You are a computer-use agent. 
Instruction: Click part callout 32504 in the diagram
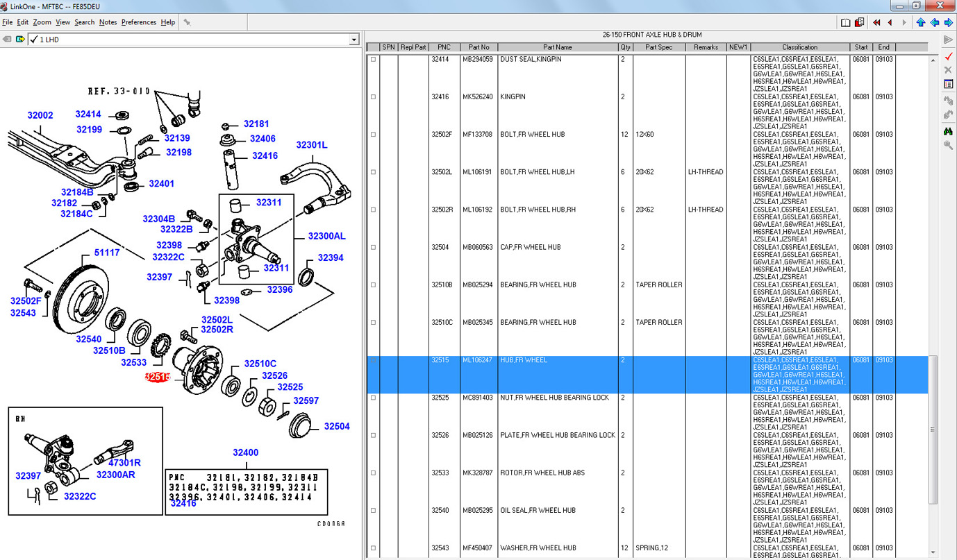click(337, 427)
